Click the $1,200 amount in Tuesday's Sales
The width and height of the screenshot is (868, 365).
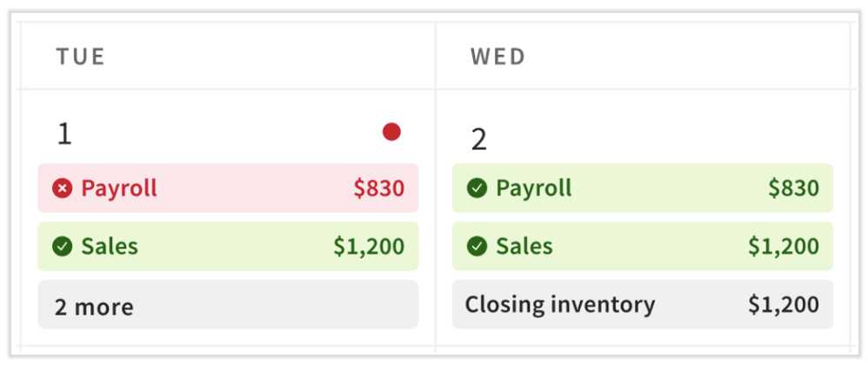[369, 246]
